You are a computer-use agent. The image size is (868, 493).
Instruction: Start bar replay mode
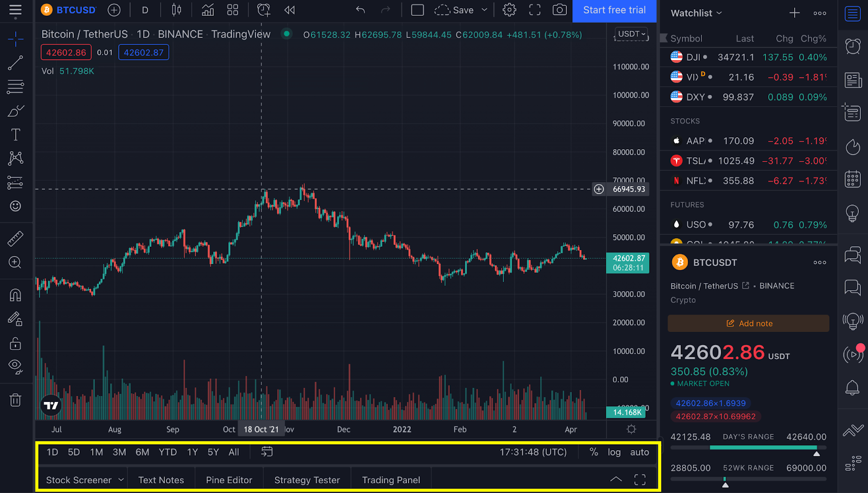(x=290, y=10)
